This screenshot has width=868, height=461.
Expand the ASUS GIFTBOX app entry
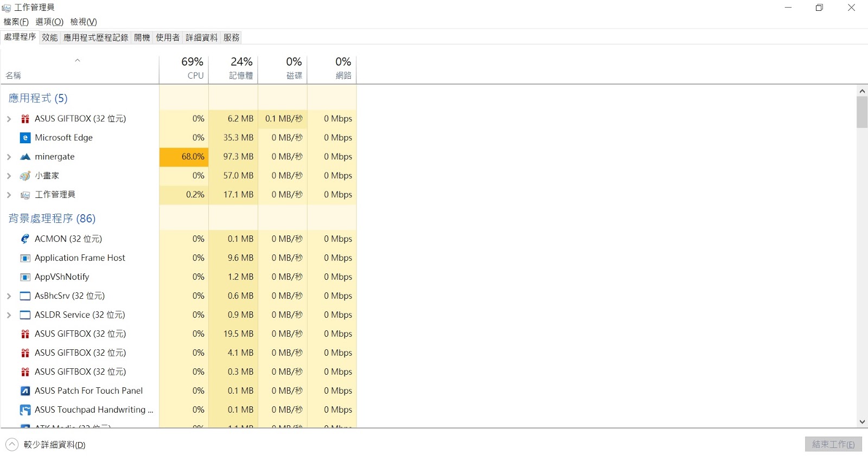point(9,119)
